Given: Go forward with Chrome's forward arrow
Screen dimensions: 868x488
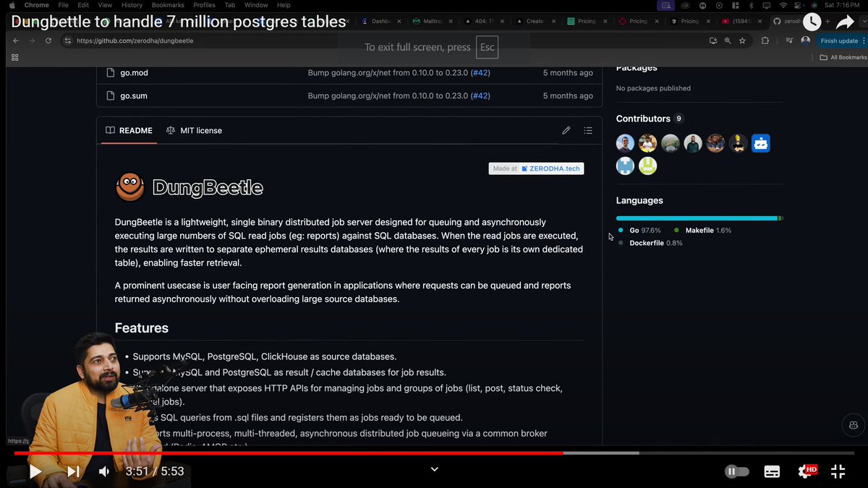Looking at the screenshot, I should click(x=32, y=40).
